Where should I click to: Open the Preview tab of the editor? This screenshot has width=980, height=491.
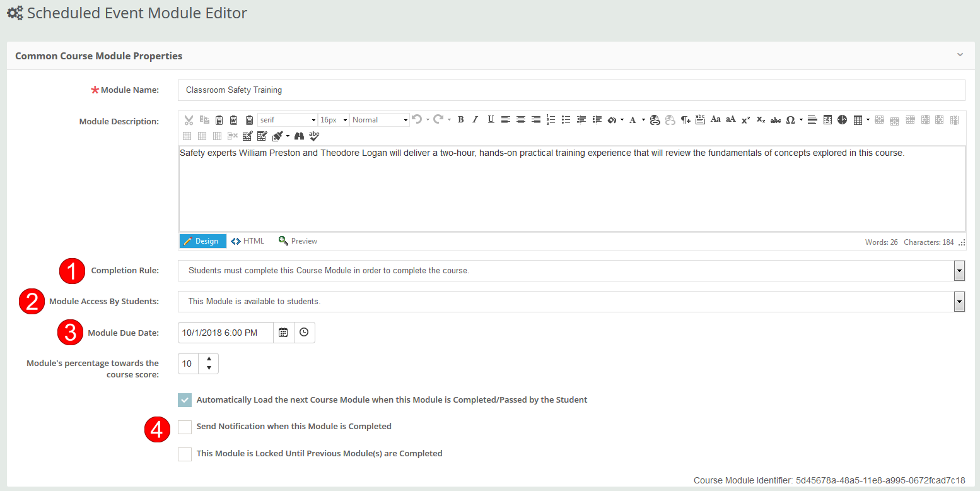point(297,240)
